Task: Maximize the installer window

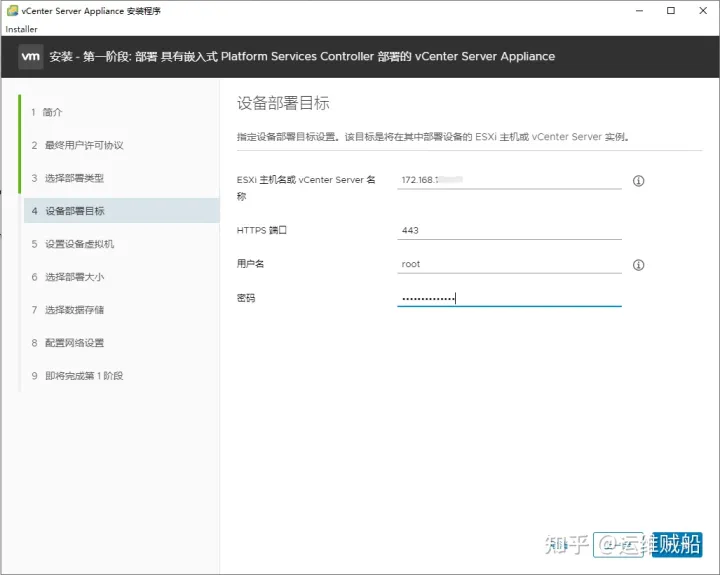Action: pyautogui.click(x=671, y=11)
